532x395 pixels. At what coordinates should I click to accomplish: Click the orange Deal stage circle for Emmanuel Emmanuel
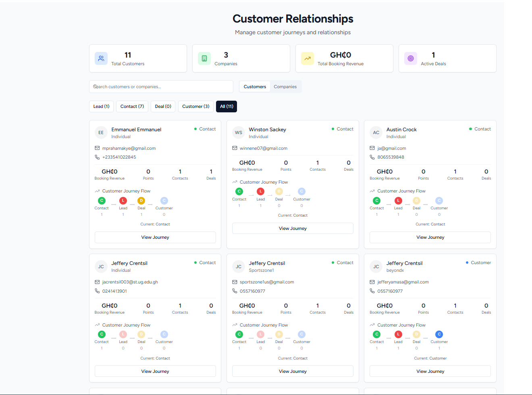pos(141,201)
